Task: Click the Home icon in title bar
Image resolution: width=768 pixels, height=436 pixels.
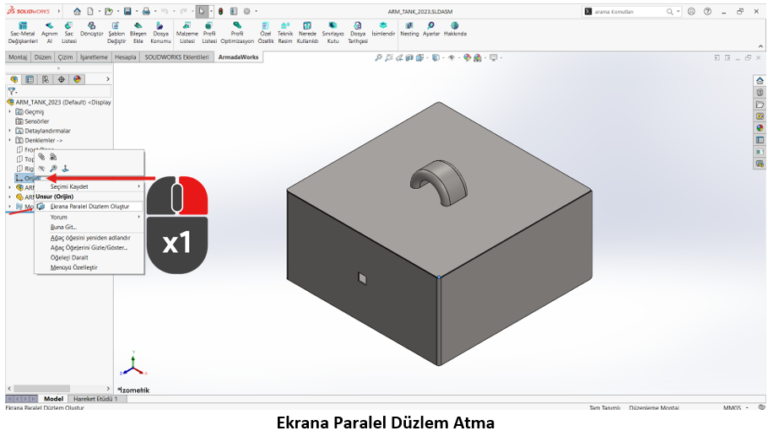Action: point(77,11)
